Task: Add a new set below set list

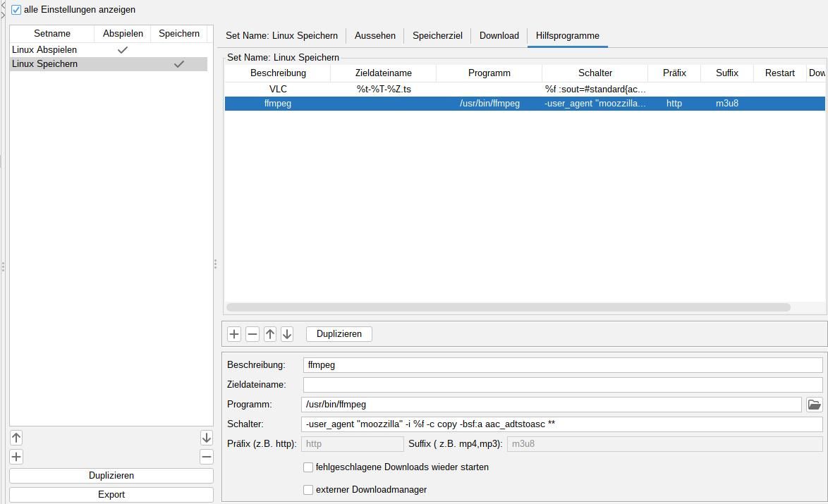Action: pyautogui.click(x=16, y=457)
